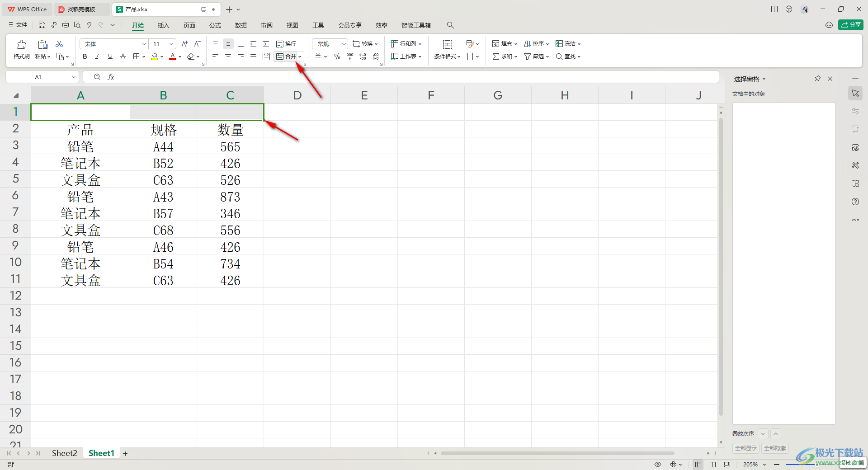Click Wrap Text (换行) button
Image resolution: width=868 pixels, height=470 pixels.
pos(286,44)
